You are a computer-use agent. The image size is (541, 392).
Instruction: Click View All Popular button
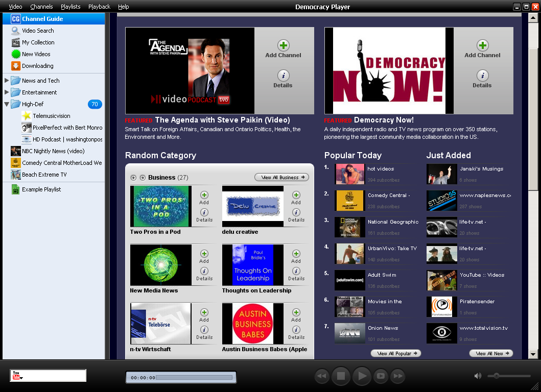click(396, 353)
